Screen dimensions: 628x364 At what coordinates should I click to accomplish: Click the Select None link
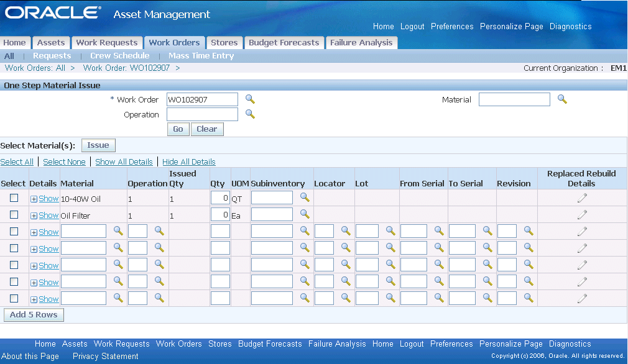point(64,162)
